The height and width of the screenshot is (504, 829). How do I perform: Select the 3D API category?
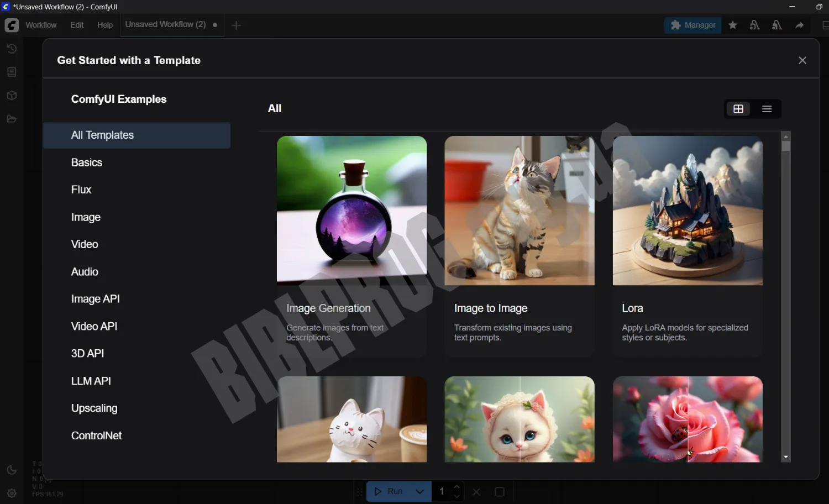click(x=137, y=354)
